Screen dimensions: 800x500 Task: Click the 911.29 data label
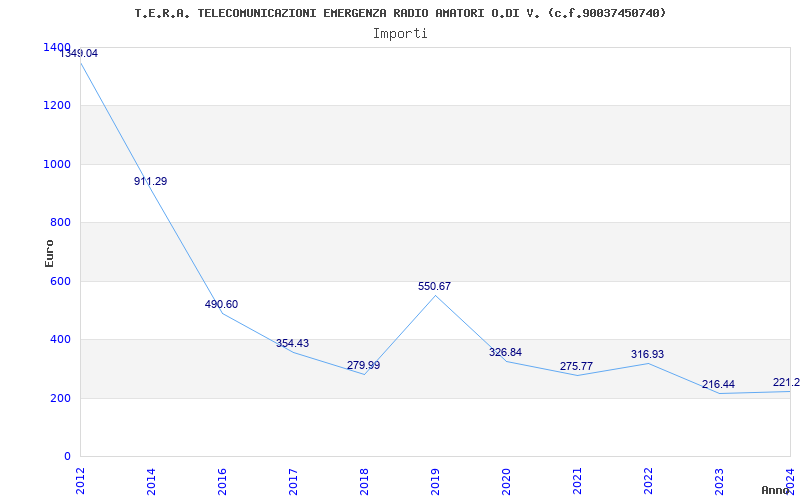pos(151,181)
